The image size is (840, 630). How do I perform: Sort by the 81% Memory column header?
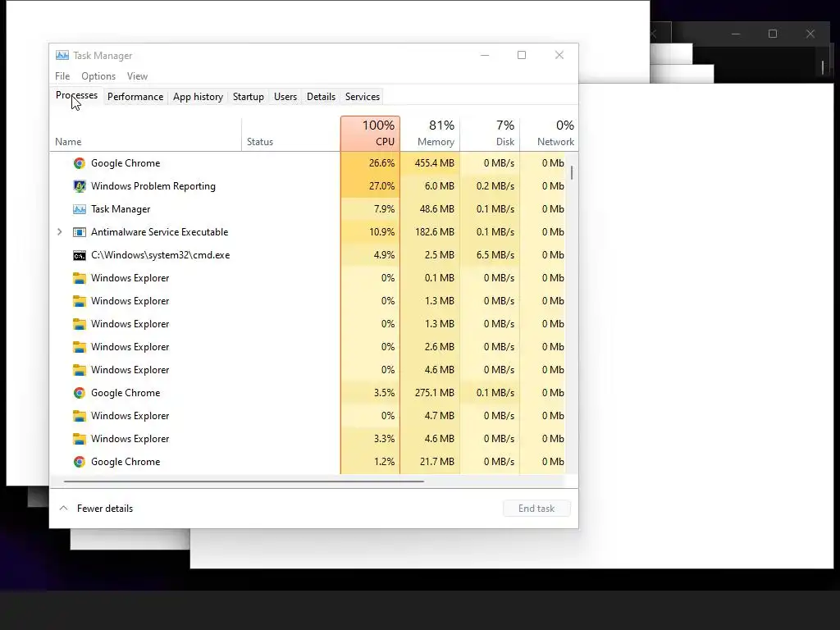point(430,134)
